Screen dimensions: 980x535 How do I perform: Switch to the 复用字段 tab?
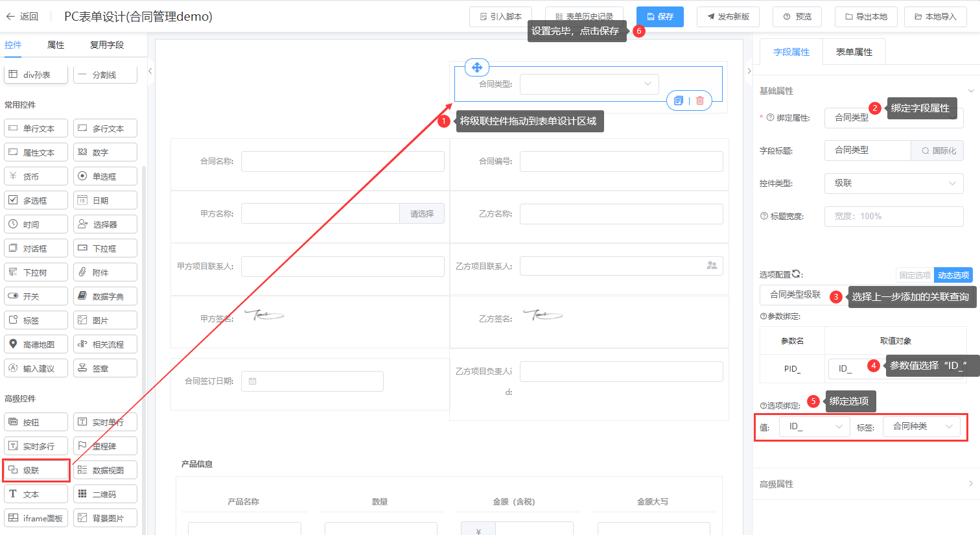(x=107, y=45)
